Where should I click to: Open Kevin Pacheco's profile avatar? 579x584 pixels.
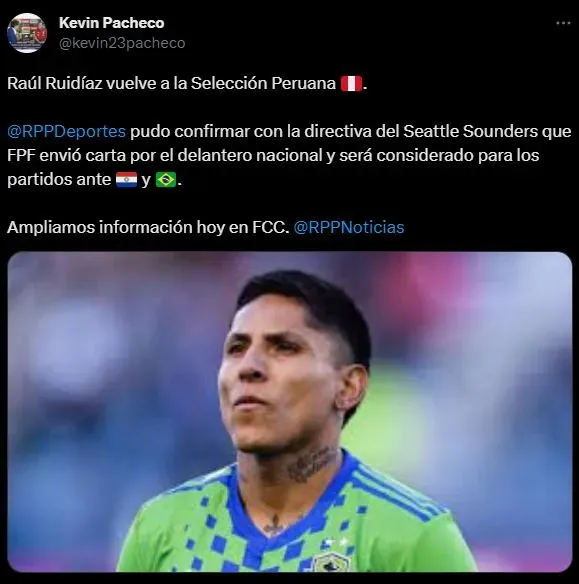(x=27, y=33)
